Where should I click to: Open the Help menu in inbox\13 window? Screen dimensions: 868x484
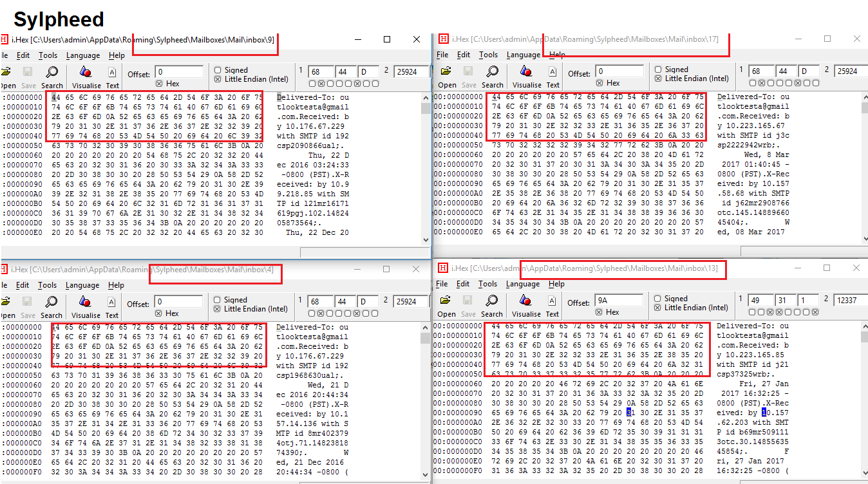click(557, 284)
